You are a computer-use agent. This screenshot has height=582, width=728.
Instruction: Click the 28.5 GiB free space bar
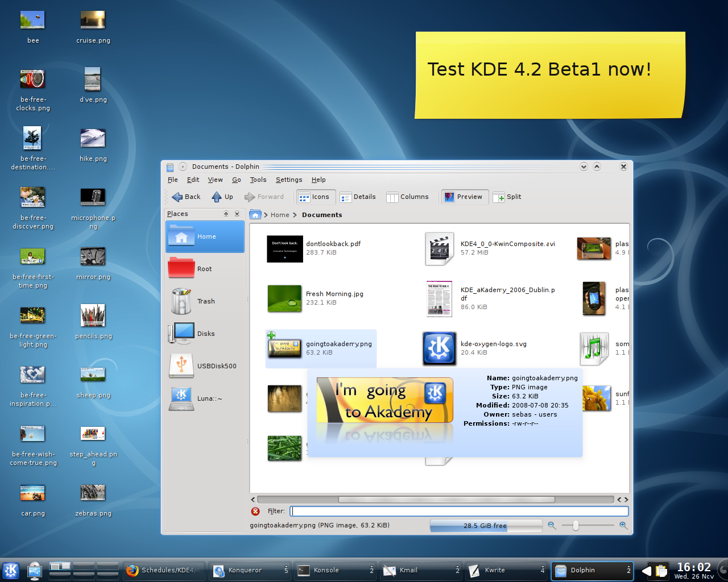(x=486, y=526)
